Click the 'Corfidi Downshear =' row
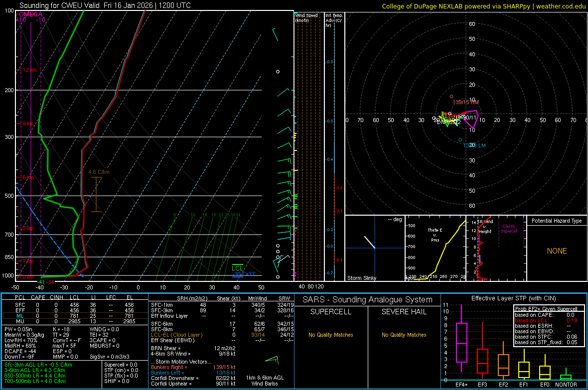This screenshot has width=588, height=390. (193, 378)
